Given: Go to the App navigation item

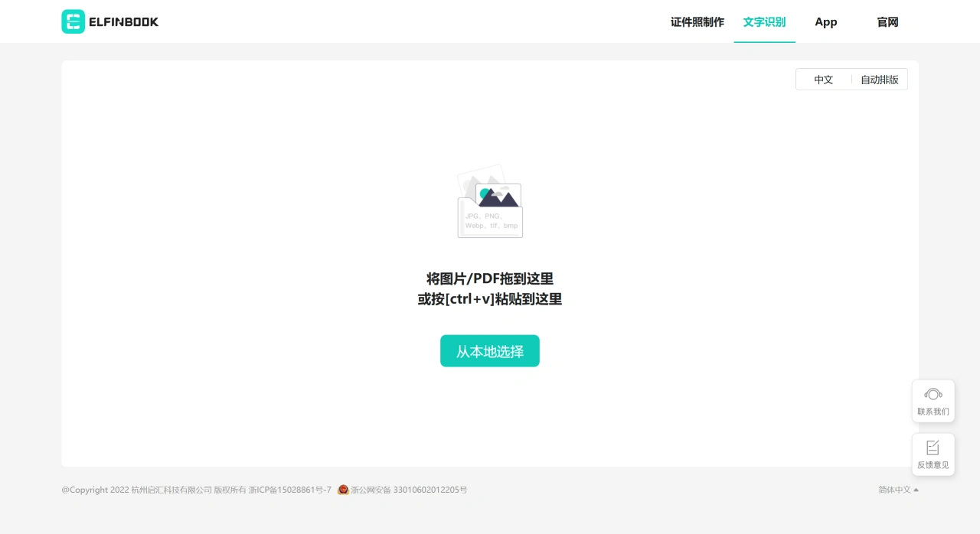Looking at the screenshot, I should [825, 22].
